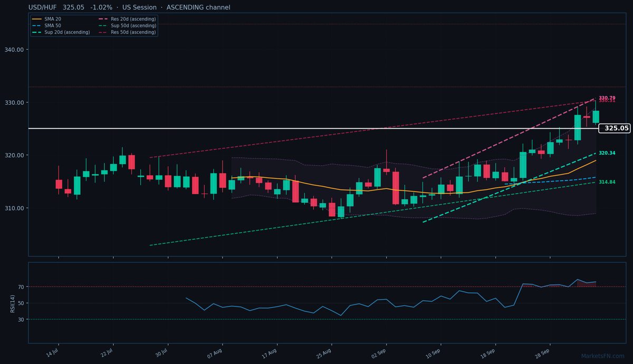Toggle the 'Sup 50d (ascending)' legend entry
This screenshot has height=364, width=633.
click(x=127, y=25)
